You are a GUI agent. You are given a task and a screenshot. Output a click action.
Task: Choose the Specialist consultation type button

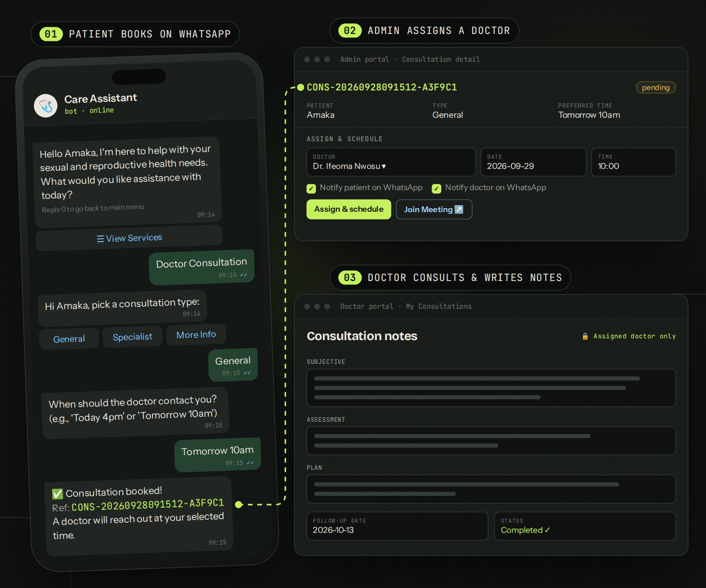point(132,337)
